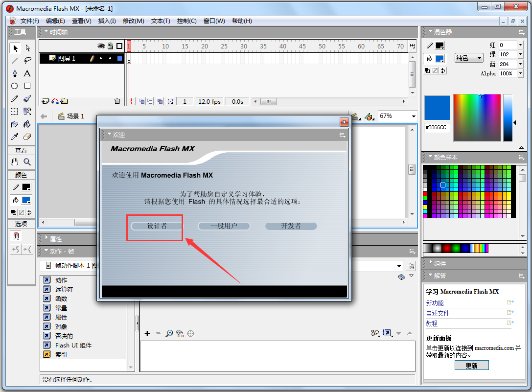Choose the 一般用户 option button

point(224,226)
